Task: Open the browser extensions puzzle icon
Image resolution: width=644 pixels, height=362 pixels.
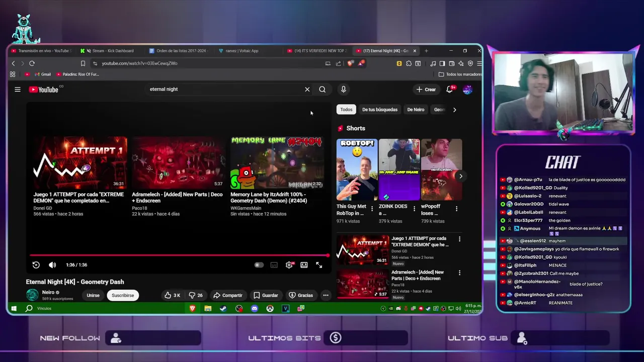Action: 409,63
